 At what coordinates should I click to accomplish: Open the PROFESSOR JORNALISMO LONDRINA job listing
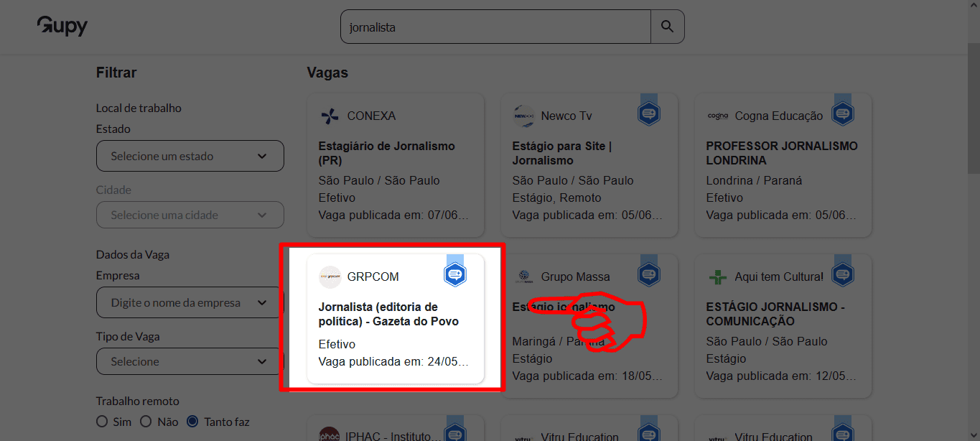[782, 153]
